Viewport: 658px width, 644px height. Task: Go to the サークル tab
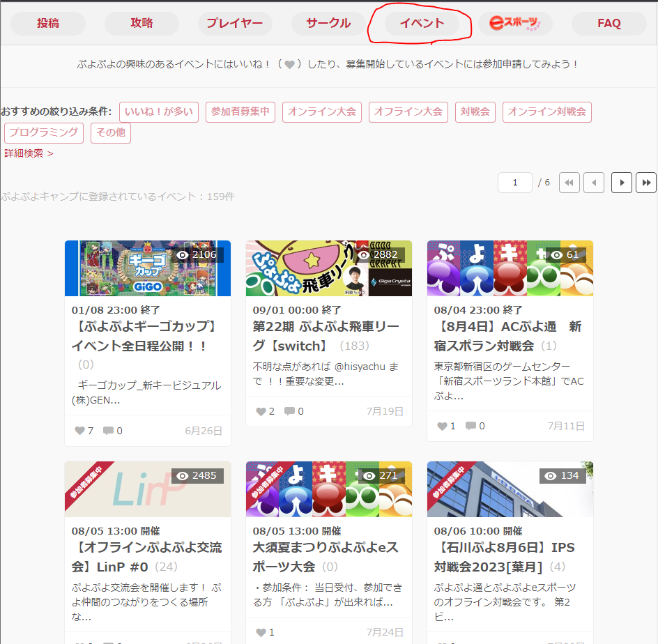(x=328, y=24)
